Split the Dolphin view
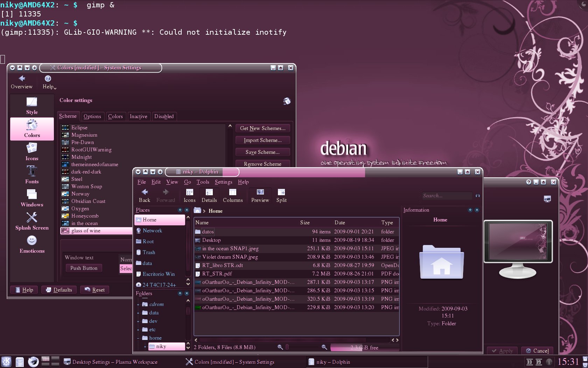This screenshot has width=588, height=368. [281, 196]
